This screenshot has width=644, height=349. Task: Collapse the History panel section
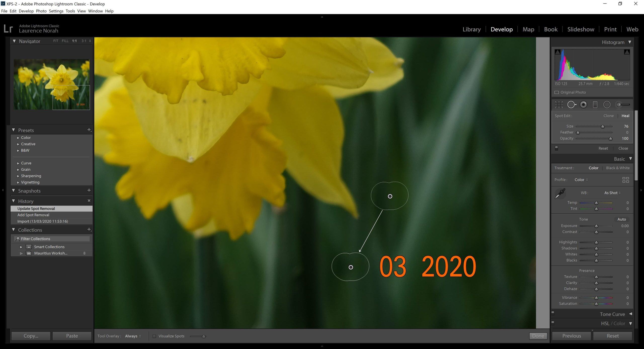14,201
